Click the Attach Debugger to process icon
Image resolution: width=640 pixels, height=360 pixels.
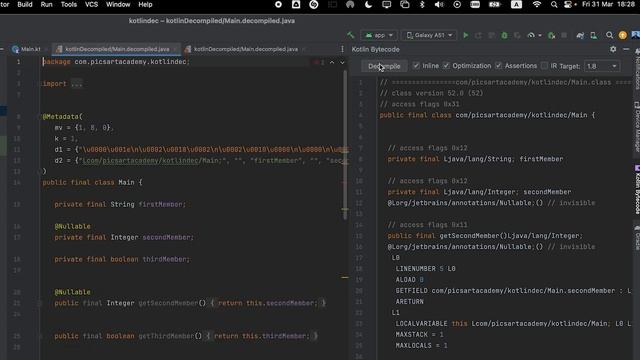pyautogui.click(x=551, y=36)
